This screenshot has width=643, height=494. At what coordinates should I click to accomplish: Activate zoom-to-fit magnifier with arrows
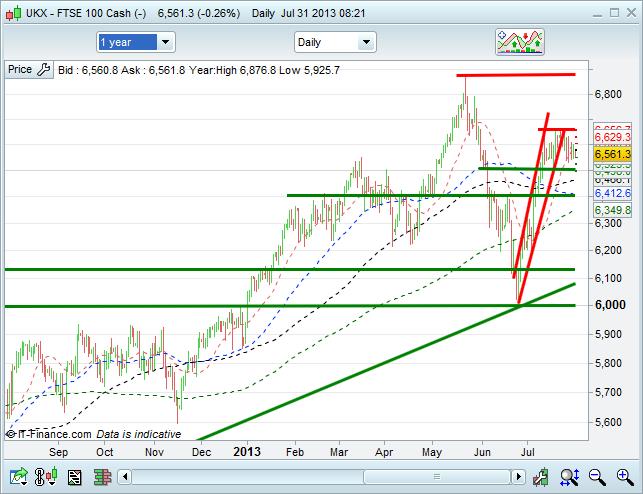coord(570,476)
